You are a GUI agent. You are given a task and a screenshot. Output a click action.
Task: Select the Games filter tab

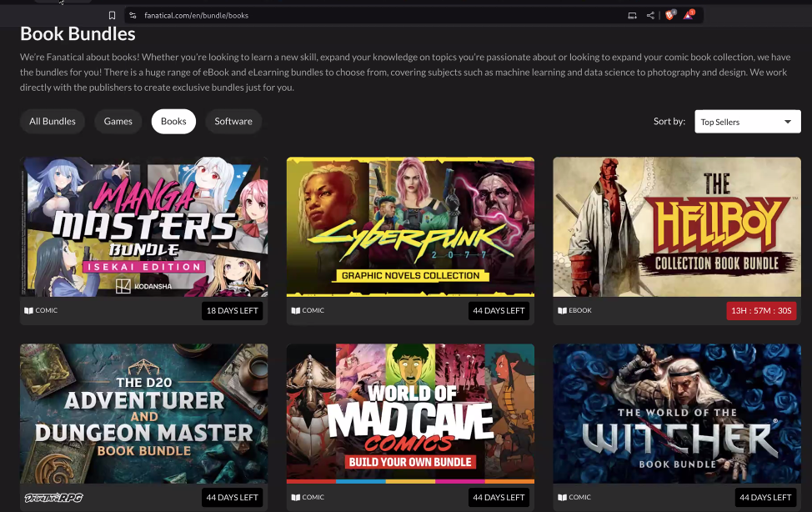118,121
